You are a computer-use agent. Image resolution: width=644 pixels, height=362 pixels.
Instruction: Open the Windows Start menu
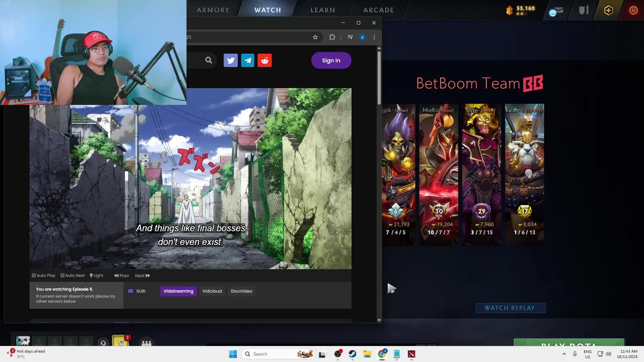pos(233,354)
